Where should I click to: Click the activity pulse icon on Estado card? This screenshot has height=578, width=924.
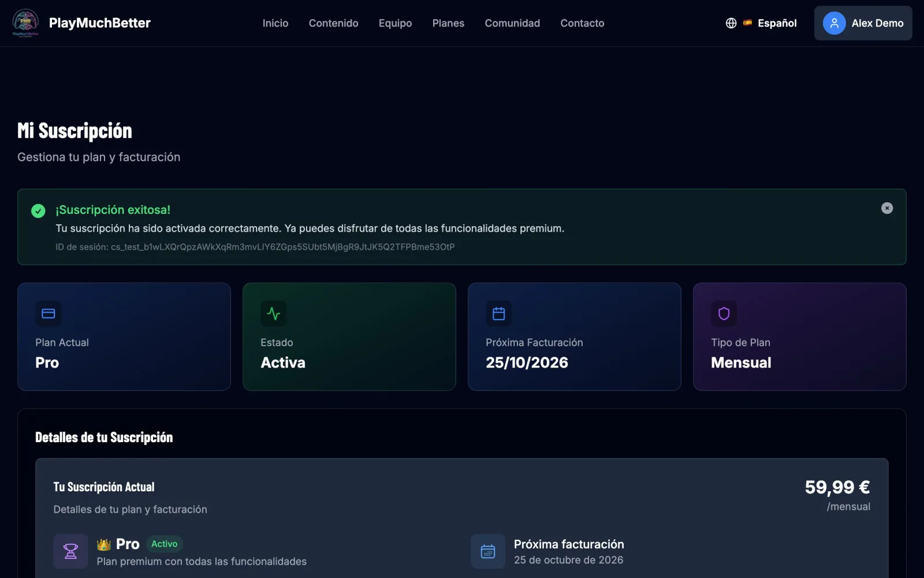(274, 313)
